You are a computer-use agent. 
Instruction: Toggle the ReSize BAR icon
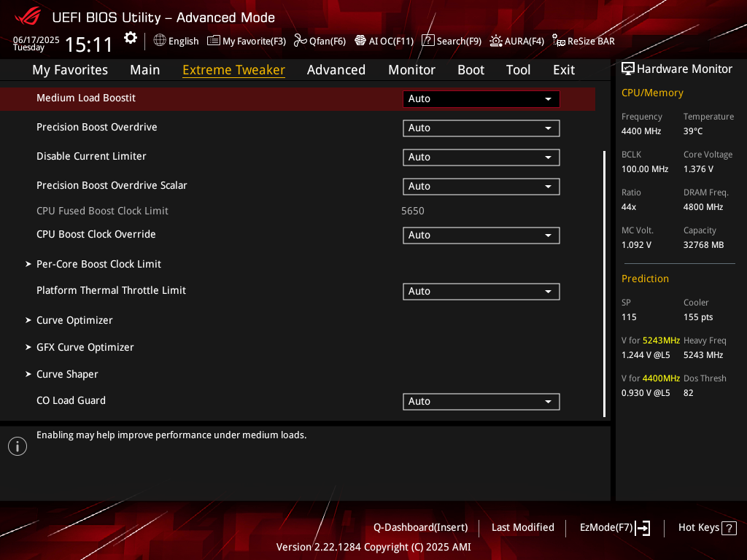click(x=558, y=41)
